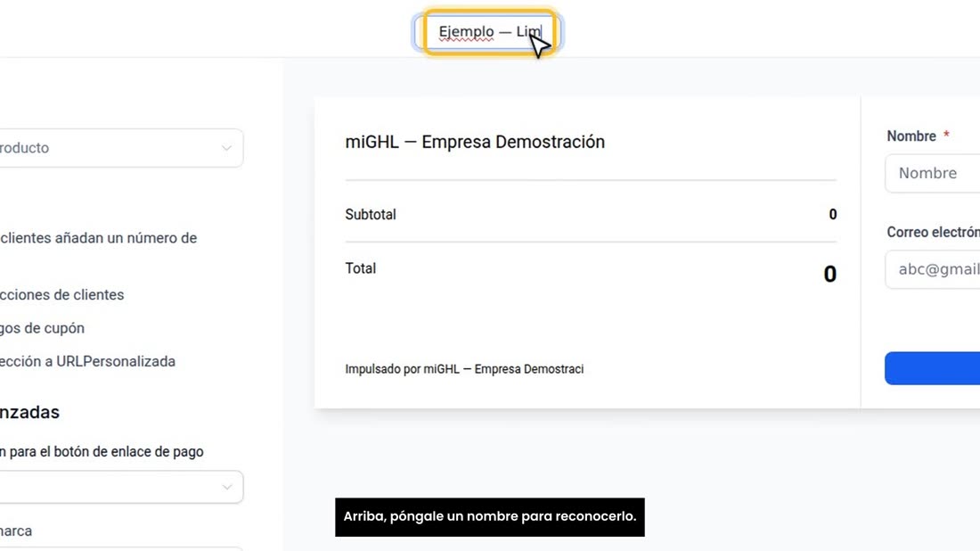Expand the product dropdown chevron
This screenshot has height=551, width=980.
(x=226, y=148)
